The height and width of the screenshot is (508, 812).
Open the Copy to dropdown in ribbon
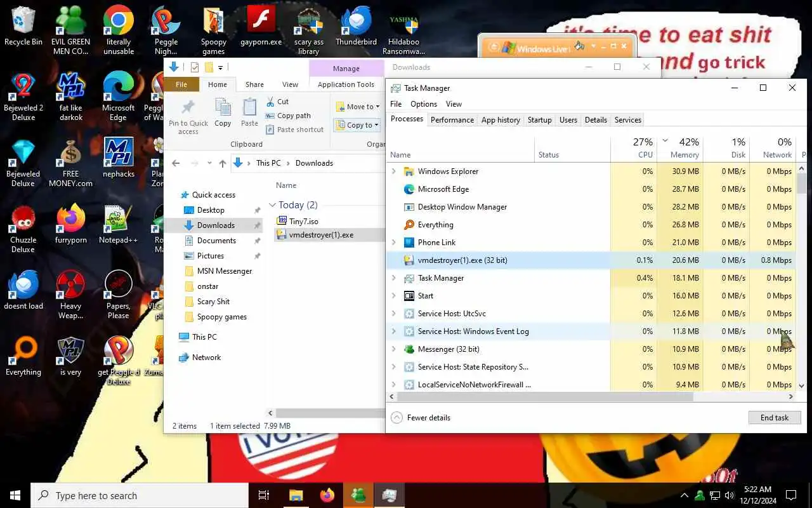click(x=358, y=125)
